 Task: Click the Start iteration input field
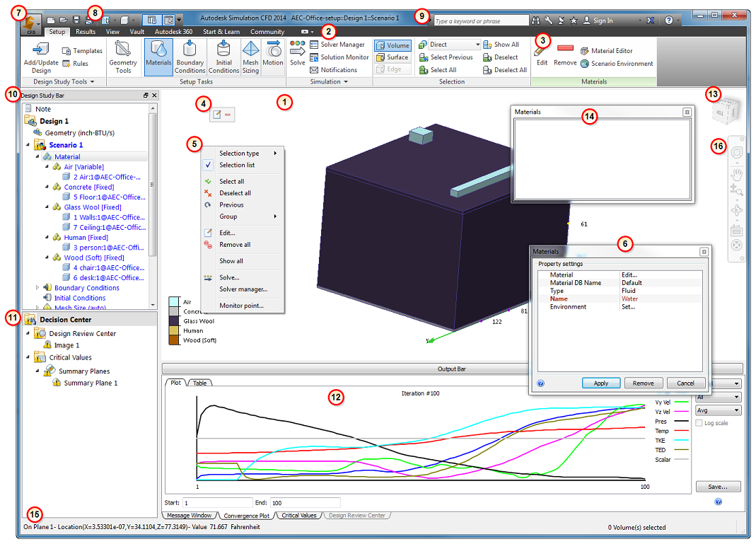217,503
